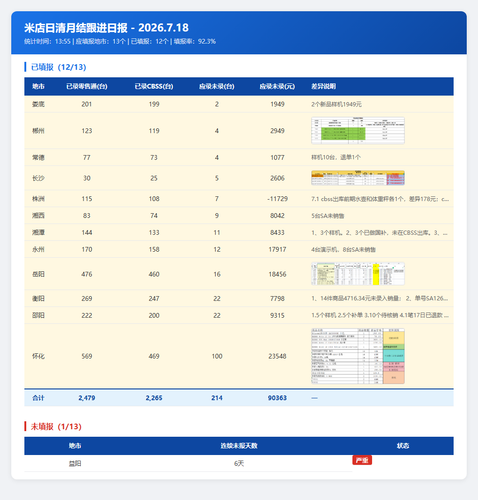
Task: Click the value 569 in 怀化 row
Action: pos(87,356)
